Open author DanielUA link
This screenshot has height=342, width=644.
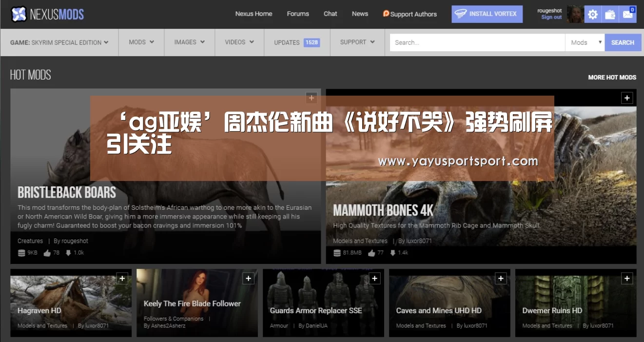point(317,326)
